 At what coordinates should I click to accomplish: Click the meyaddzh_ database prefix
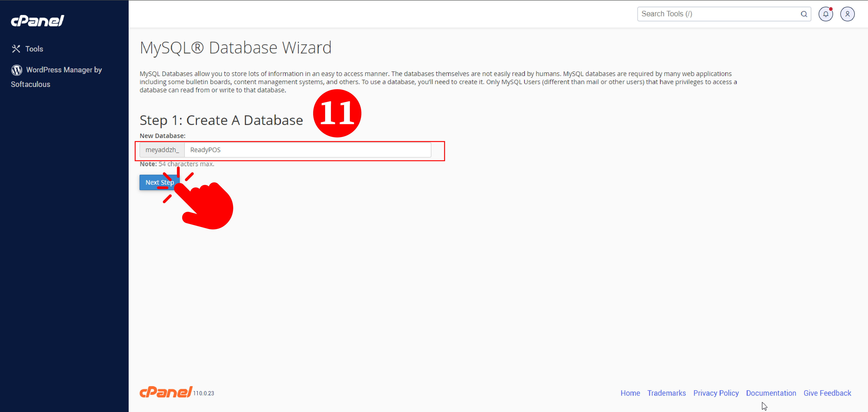pos(162,150)
